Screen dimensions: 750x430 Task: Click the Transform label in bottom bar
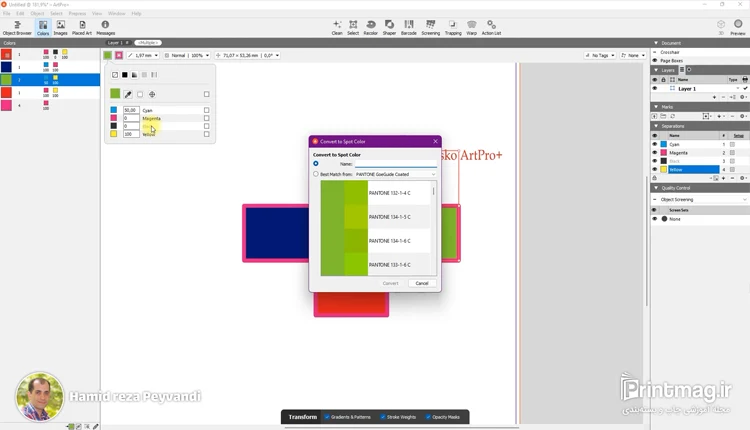coord(302,417)
